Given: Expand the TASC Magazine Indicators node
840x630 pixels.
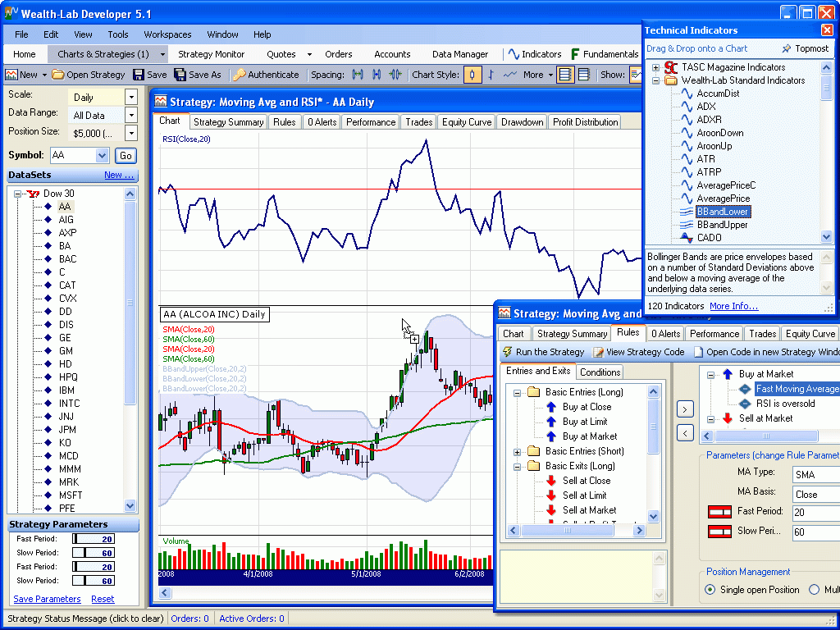Looking at the screenshot, I should pyautogui.click(x=656, y=67).
